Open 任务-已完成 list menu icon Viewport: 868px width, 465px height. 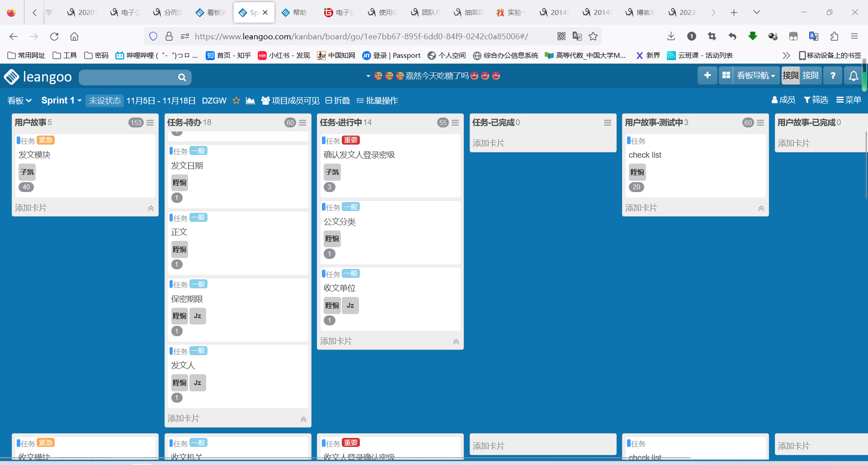[608, 122]
